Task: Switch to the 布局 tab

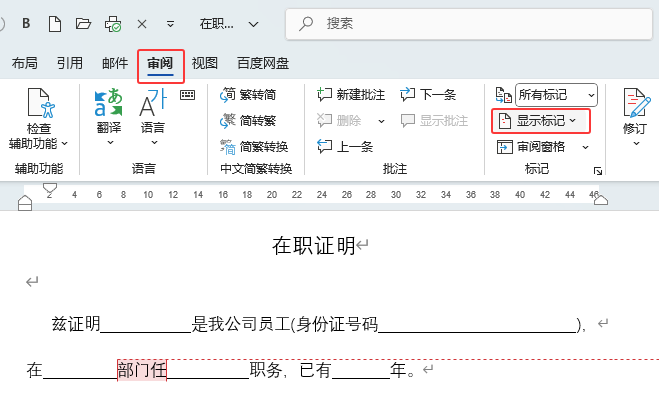Action: 25,63
